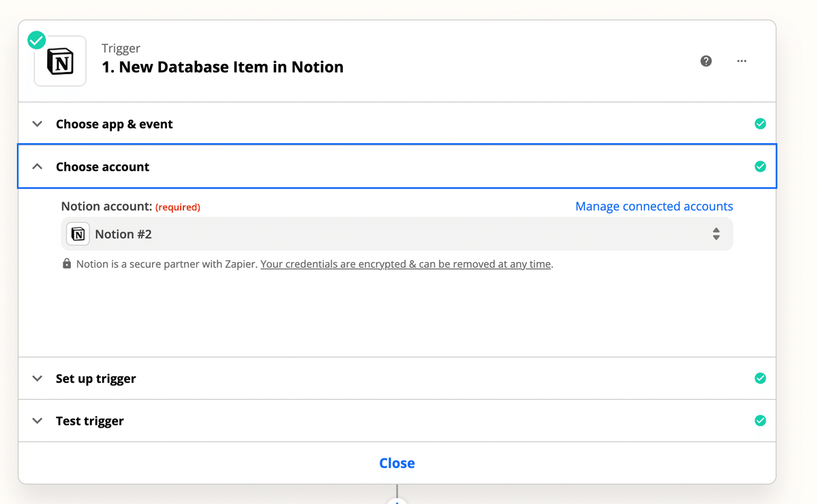Viewport: 818px width, 504px height.
Task: Click the credentials are encrypted link
Action: point(406,264)
